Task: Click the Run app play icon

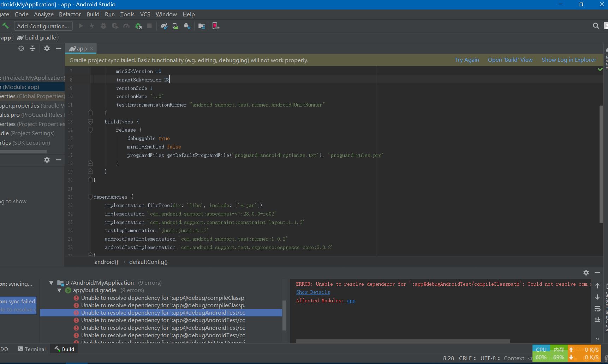Action: (x=81, y=26)
